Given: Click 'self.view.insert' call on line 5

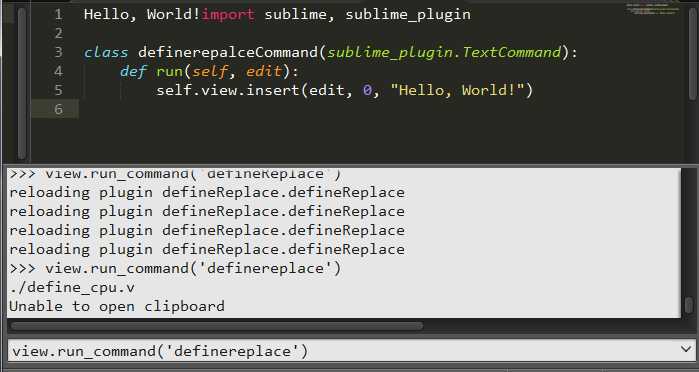Looking at the screenshot, I should (228, 91).
